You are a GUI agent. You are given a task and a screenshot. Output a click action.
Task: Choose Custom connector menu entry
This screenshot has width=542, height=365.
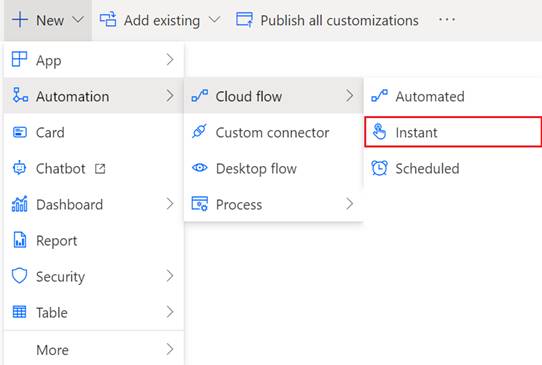click(273, 132)
